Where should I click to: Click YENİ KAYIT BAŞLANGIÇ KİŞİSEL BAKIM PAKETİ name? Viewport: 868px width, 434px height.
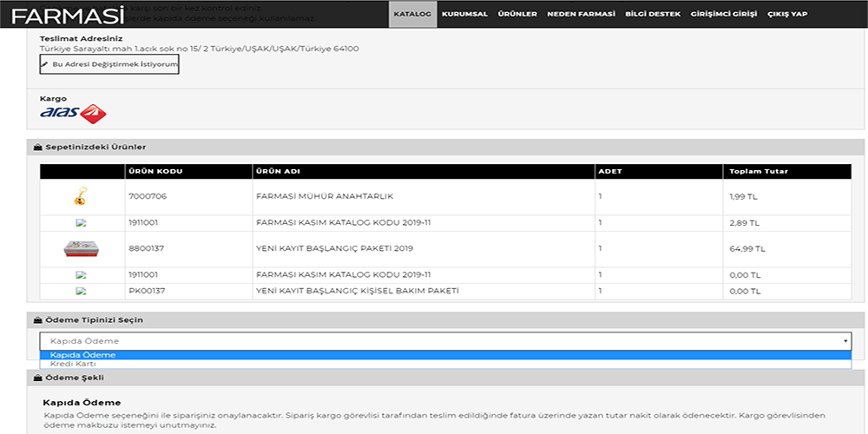coord(358,291)
